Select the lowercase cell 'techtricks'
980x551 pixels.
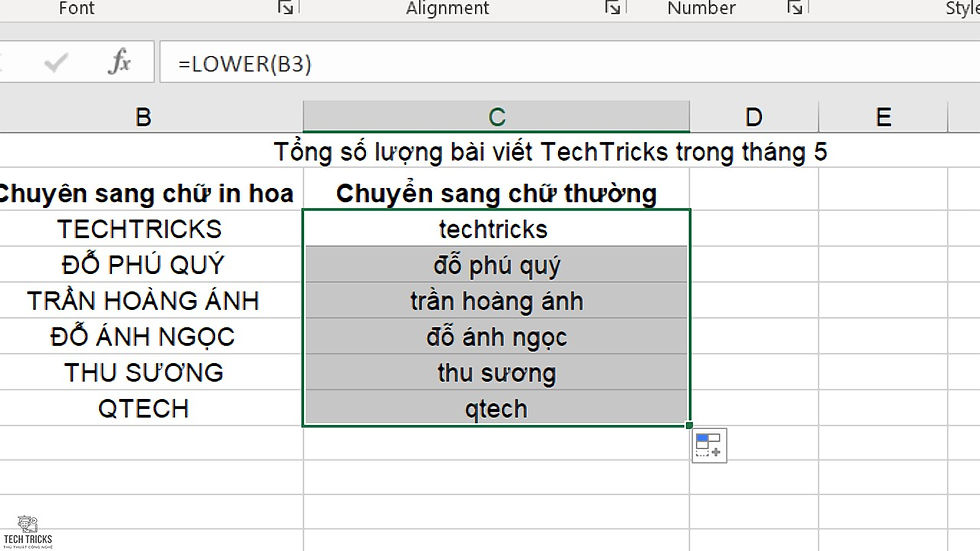click(x=496, y=229)
